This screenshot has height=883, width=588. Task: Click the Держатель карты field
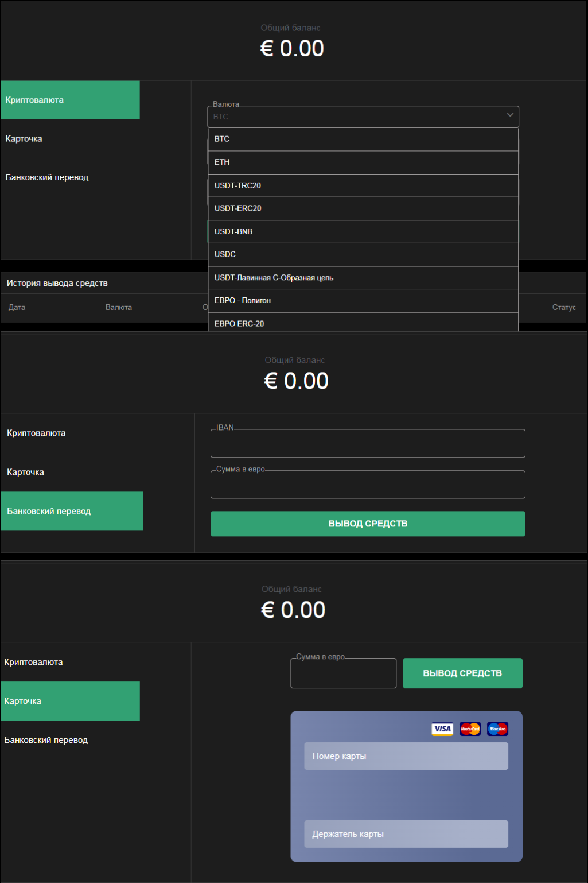click(x=406, y=834)
